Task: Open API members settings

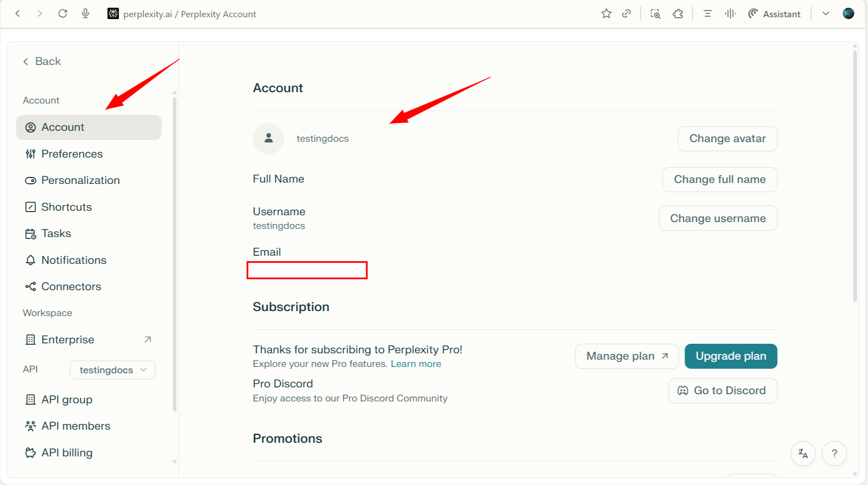Action: [89, 426]
